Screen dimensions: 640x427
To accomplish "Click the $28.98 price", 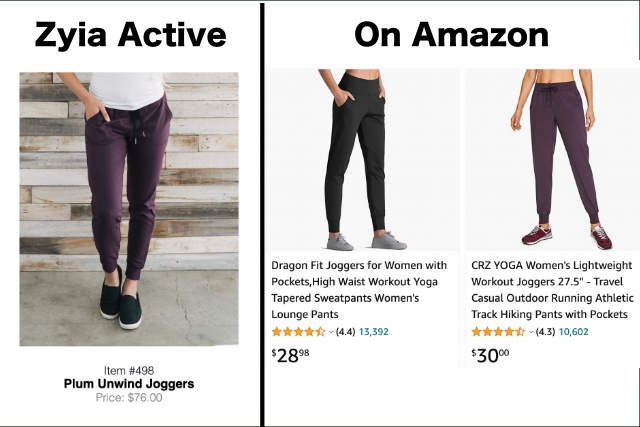I will pos(289,355).
